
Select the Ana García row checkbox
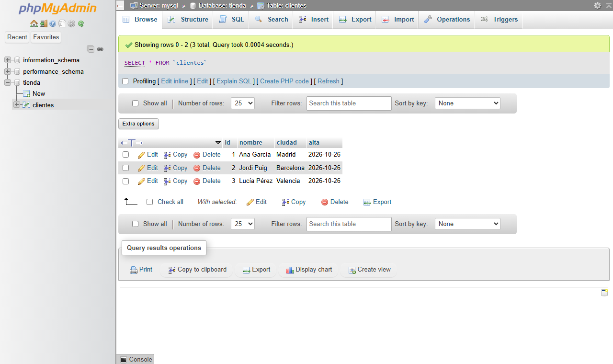pos(125,155)
